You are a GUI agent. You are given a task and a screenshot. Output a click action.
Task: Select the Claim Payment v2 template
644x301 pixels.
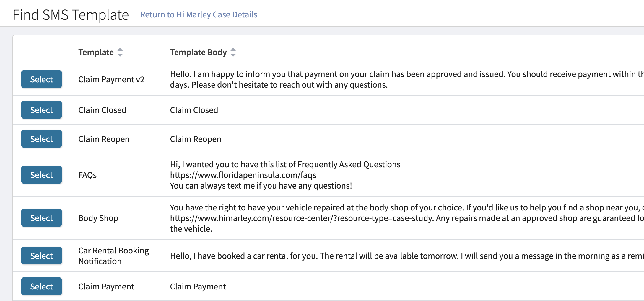(x=41, y=79)
